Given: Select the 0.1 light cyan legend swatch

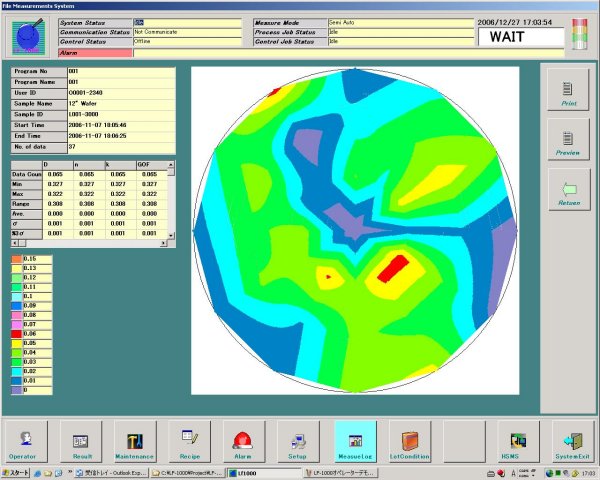Looking at the screenshot, I should [x=17, y=297].
